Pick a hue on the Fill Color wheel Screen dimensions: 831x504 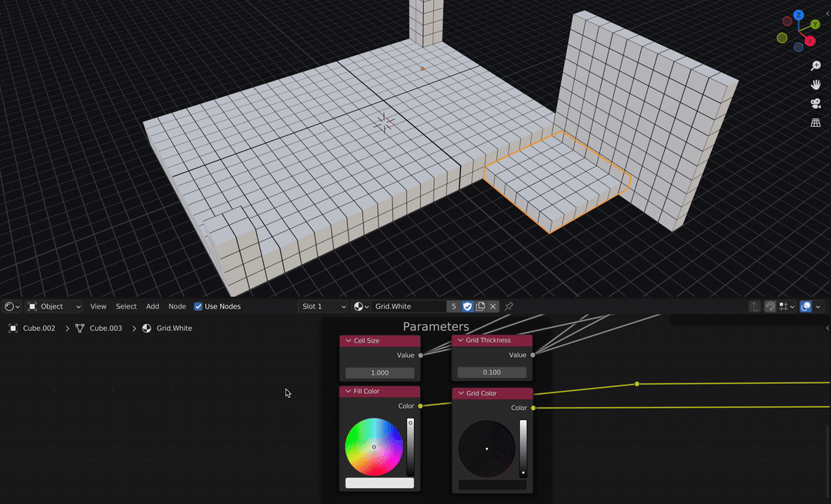pyautogui.click(x=374, y=447)
